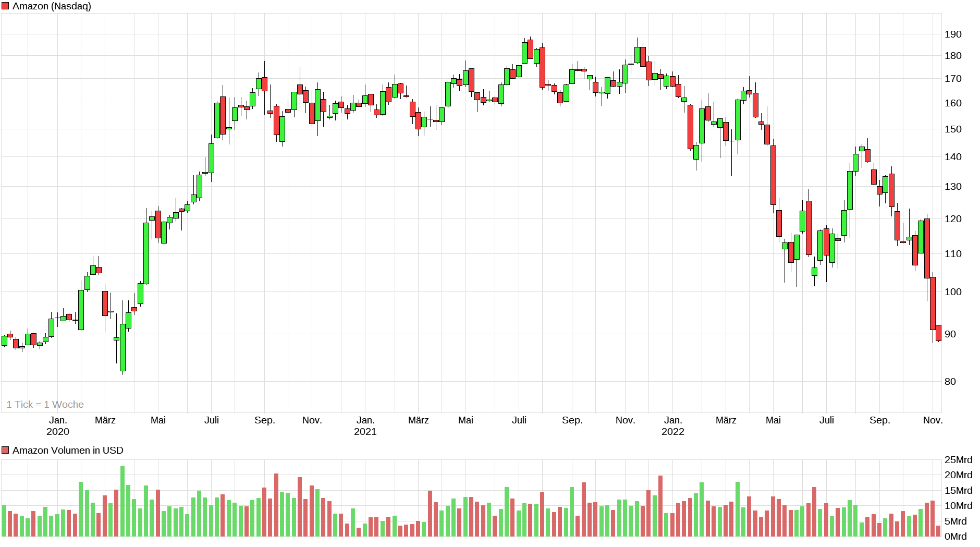Image resolution: width=980 pixels, height=547 pixels.
Task: Click the 25Mrd volume axis label
Action: (959, 460)
